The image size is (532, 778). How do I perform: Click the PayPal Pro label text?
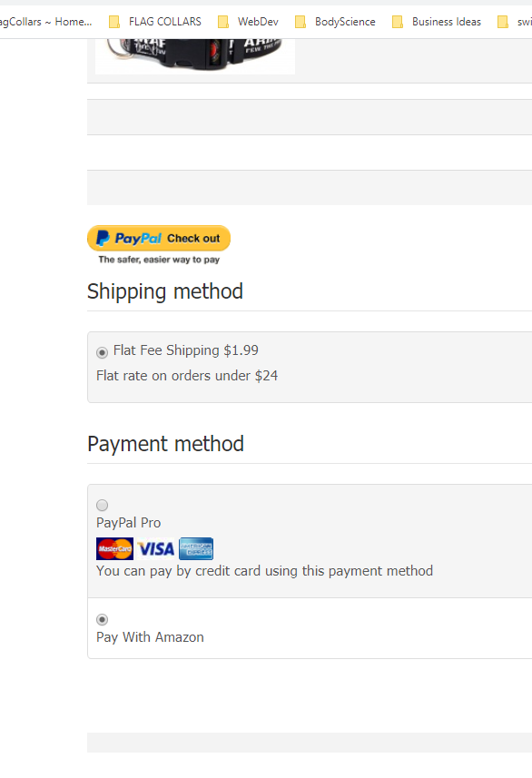click(129, 523)
